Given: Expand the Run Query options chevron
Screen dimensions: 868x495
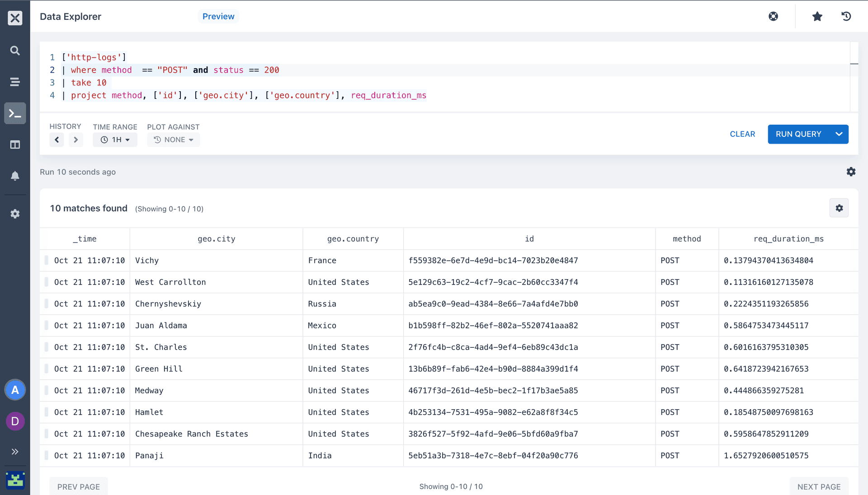Looking at the screenshot, I should coord(839,134).
